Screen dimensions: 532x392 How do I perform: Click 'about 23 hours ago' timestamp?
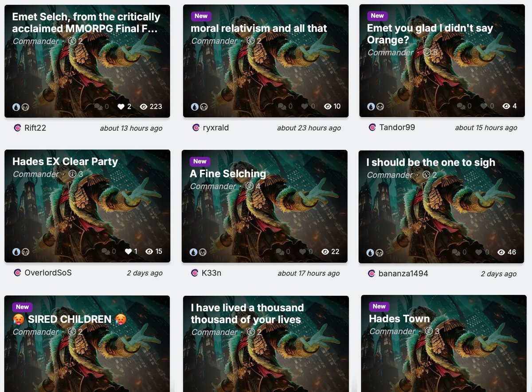[x=309, y=128]
